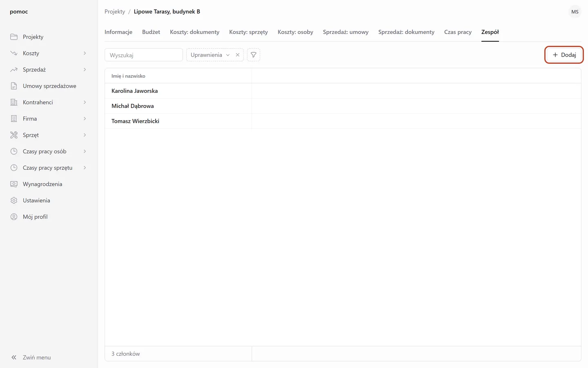Switch to the Sprzedaż: dokumenty tab
The image size is (588, 368).
406,32
